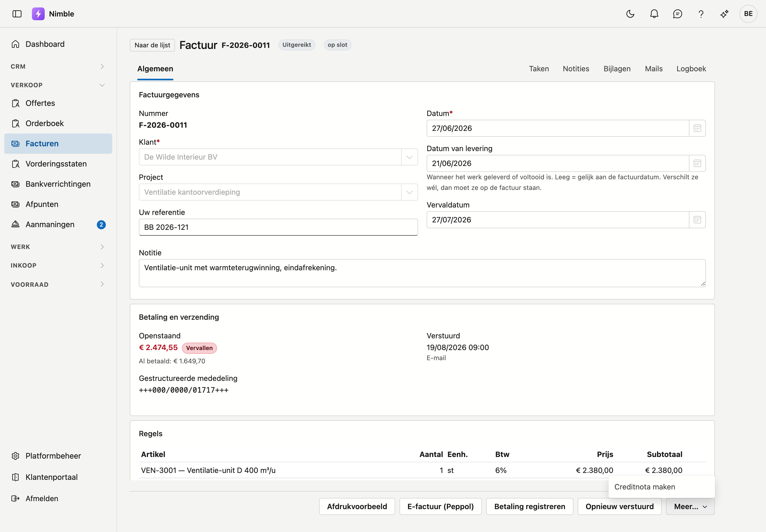Click the Nimble lightning logo

pyautogui.click(x=38, y=14)
